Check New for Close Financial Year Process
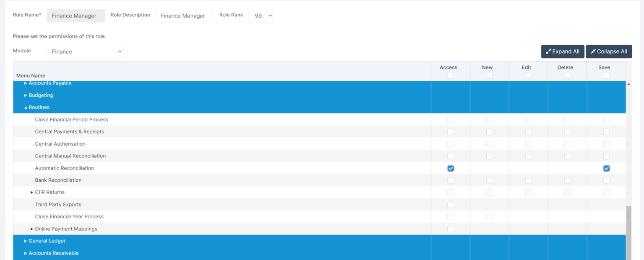The image size is (644, 260). tap(489, 217)
